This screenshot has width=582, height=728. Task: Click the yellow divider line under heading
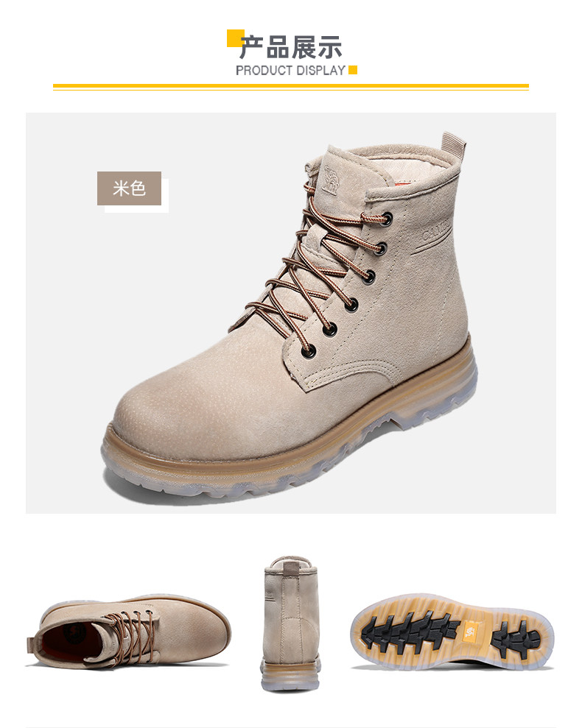coord(290,87)
